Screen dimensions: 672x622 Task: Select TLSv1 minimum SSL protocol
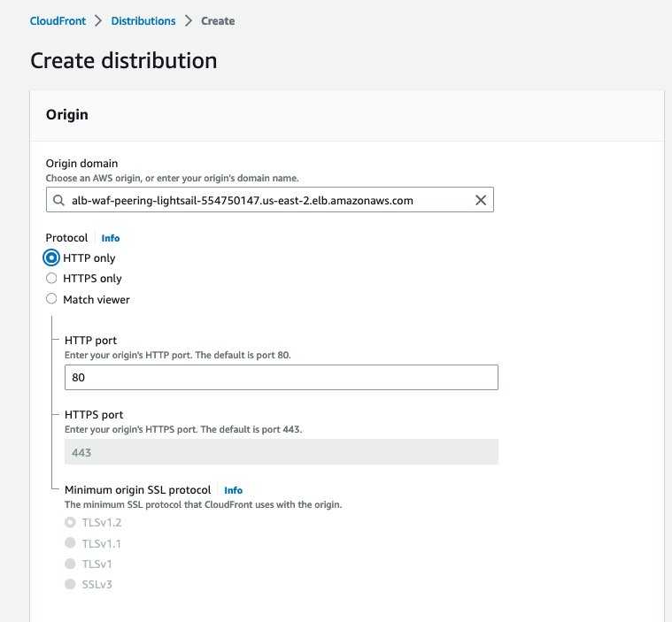(71, 564)
